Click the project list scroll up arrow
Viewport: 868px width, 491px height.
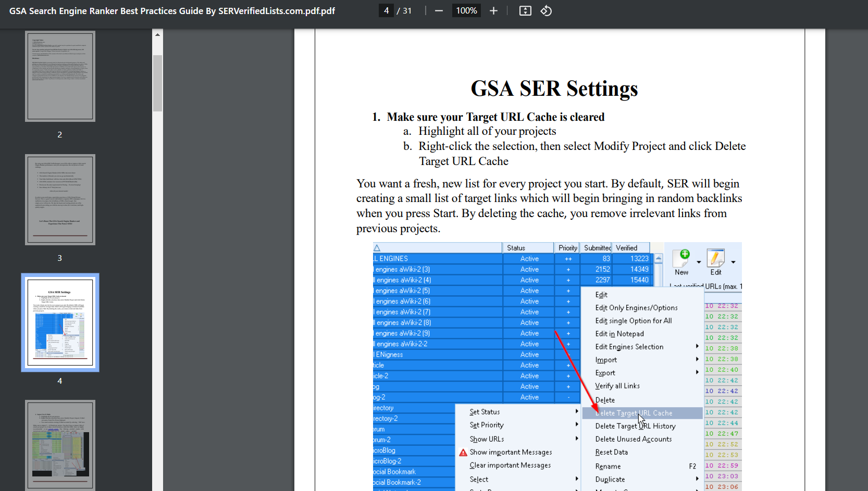click(x=659, y=258)
